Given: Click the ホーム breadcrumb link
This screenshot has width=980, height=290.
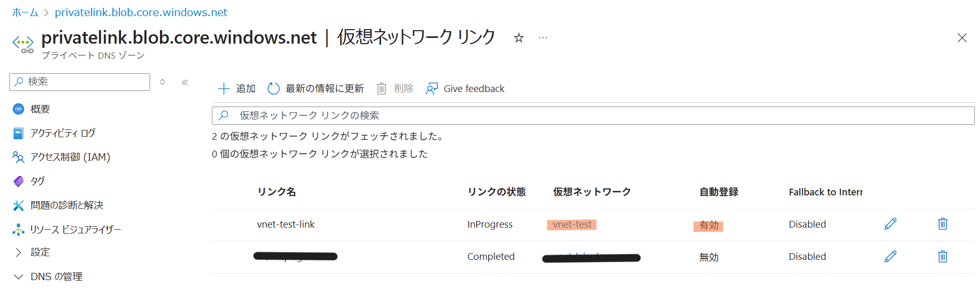Looking at the screenshot, I should [x=25, y=12].
